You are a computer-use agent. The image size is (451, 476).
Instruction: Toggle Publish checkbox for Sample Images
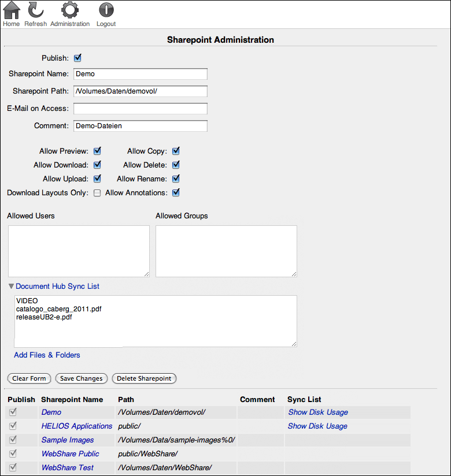coord(13,440)
